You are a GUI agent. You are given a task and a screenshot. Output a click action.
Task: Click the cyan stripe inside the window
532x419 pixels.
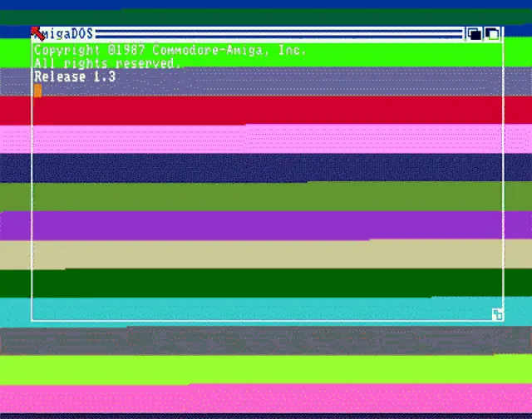tap(266, 309)
